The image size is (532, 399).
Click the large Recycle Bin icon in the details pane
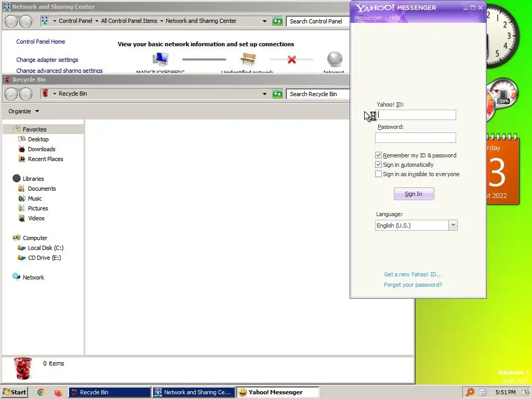[x=23, y=368]
